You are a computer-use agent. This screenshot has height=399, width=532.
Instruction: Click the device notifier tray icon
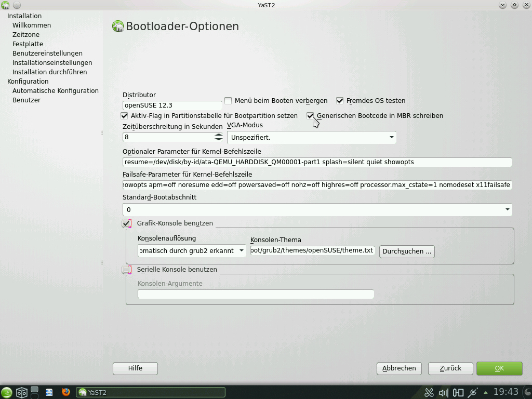click(x=458, y=393)
